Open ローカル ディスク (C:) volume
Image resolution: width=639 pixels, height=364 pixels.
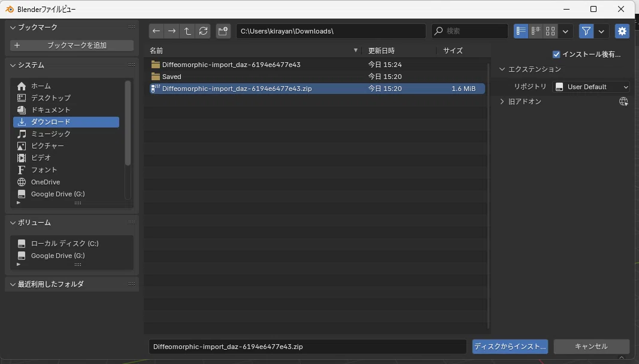[72, 243]
